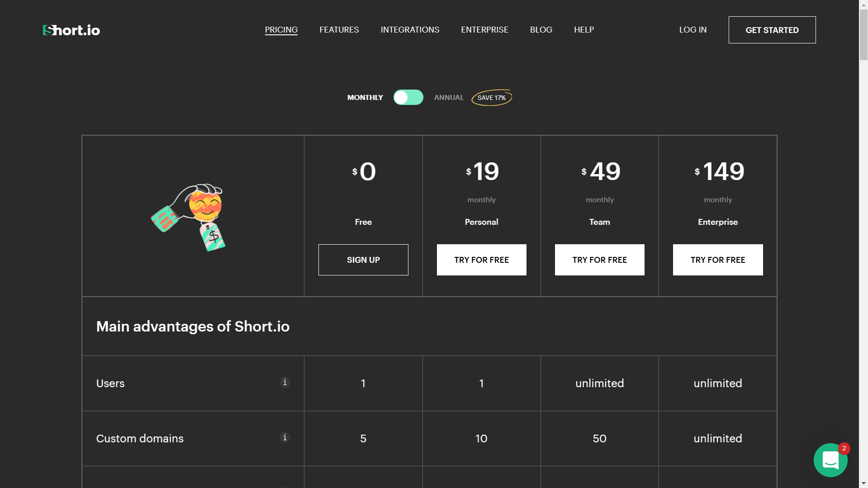Image resolution: width=868 pixels, height=488 pixels.
Task: Click the scrollbar down arrow
Action: pyautogui.click(x=863, y=483)
